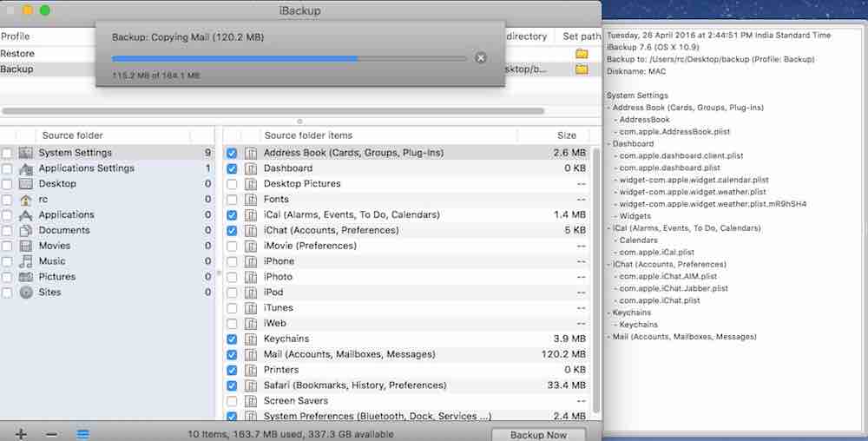Sort by Profile column header

tap(16, 36)
